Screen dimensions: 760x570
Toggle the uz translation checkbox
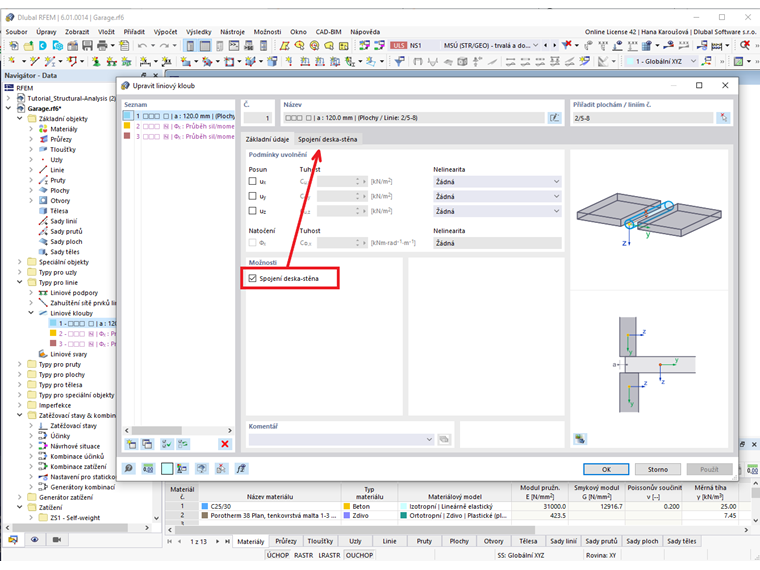tap(252, 211)
